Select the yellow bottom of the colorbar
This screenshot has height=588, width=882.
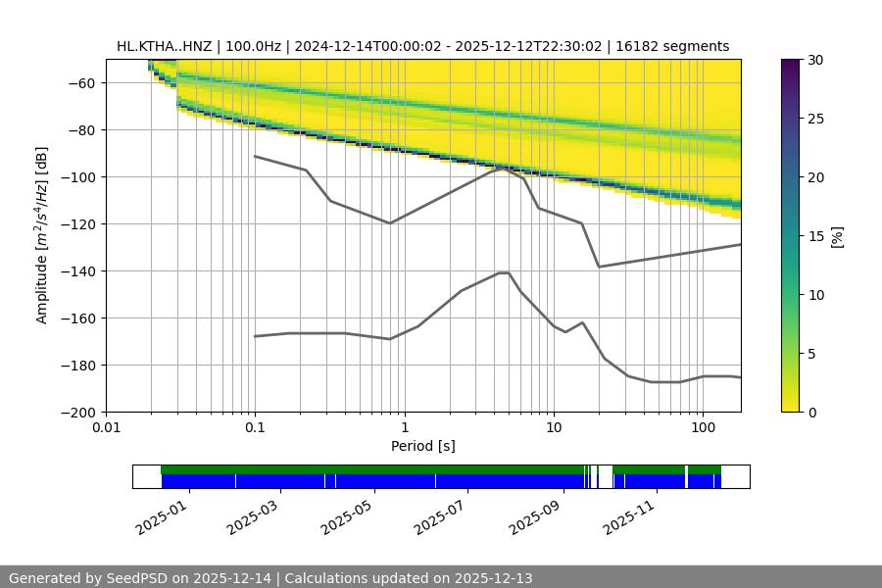pyautogui.click(x=792, y=407)
